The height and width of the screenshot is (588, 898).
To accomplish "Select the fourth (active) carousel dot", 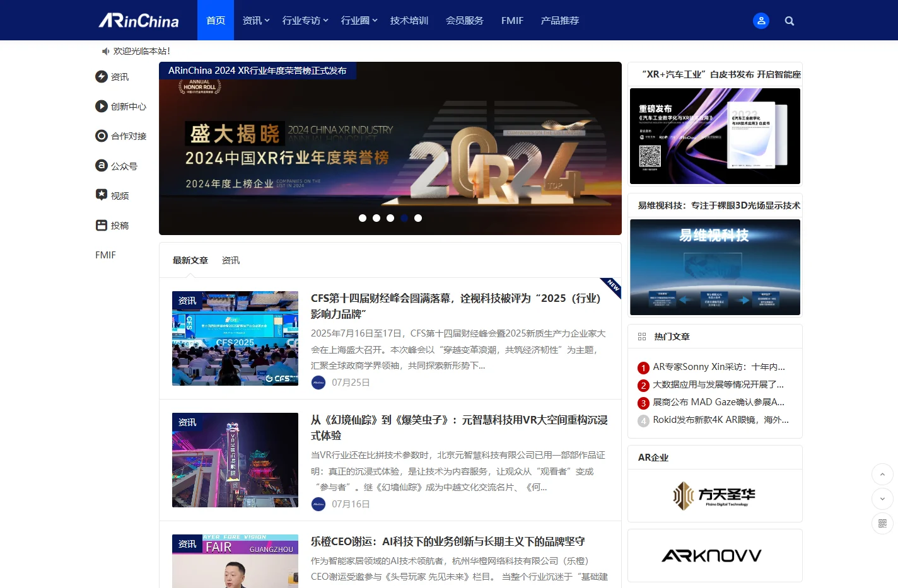I will 404,218.
